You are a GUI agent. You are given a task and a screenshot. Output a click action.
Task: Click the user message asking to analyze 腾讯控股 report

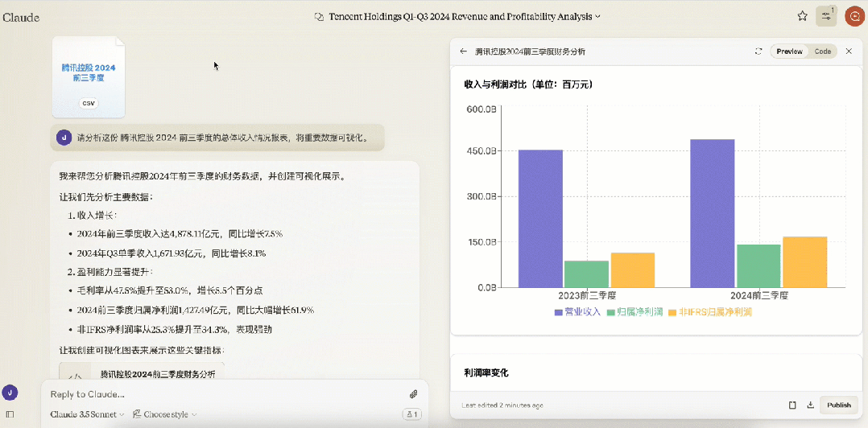(217, 137)
